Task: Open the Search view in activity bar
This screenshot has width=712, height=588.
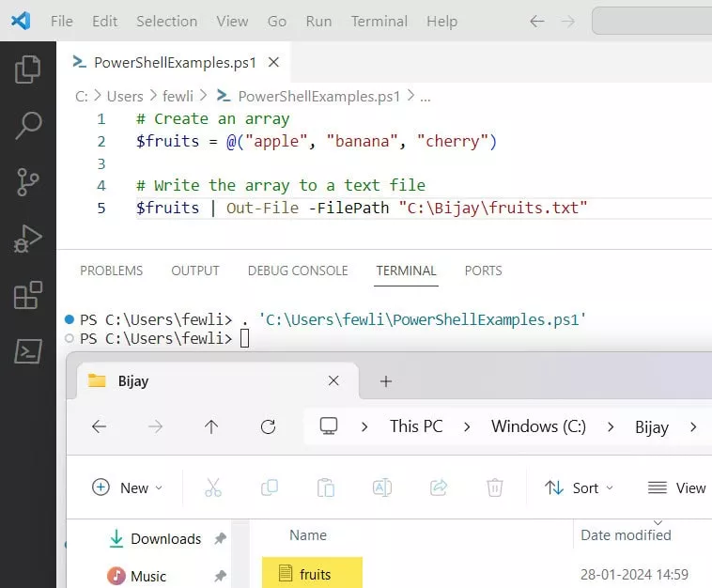Action: (x=28, y=126)
